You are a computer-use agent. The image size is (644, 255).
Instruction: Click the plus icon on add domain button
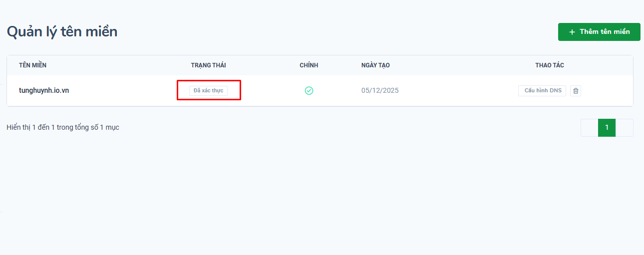coord(572,32)
